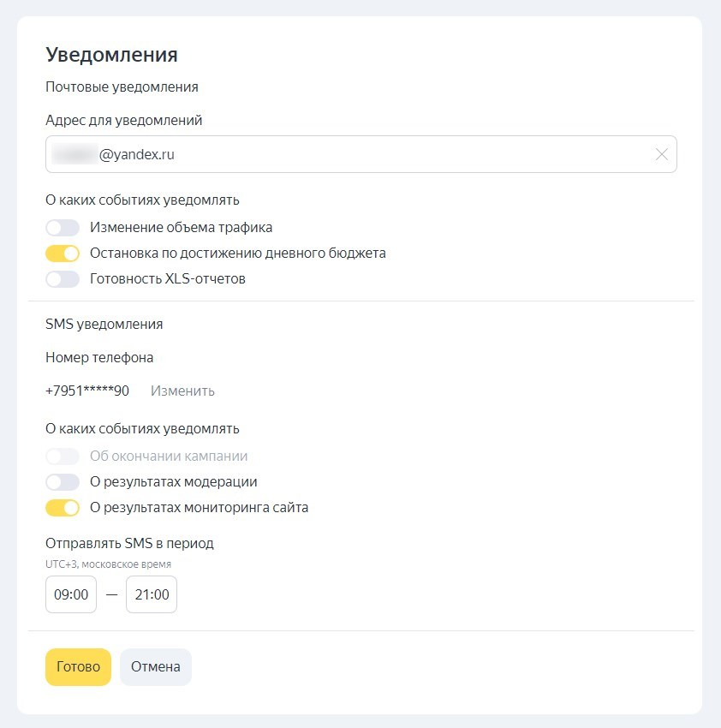The image size is (721, 728).
Task: Enable the 'Изменение объема трафика' toggle switch
Action: [63, 228]
